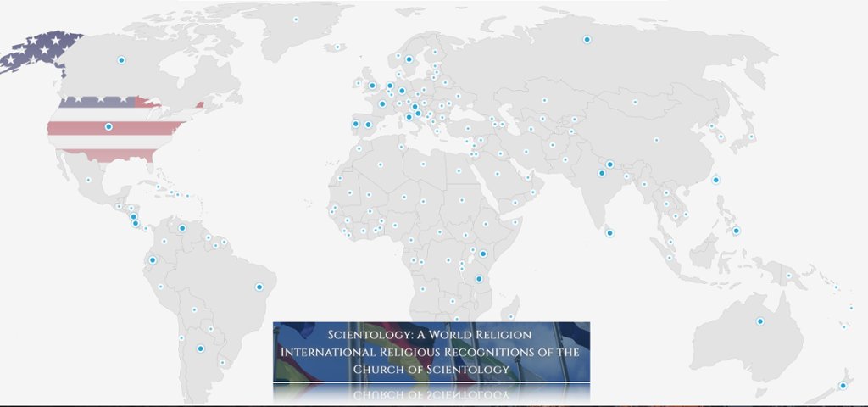Click the Mongolia map marker
This screenshot has width=868, height=407.
point(635,102)
